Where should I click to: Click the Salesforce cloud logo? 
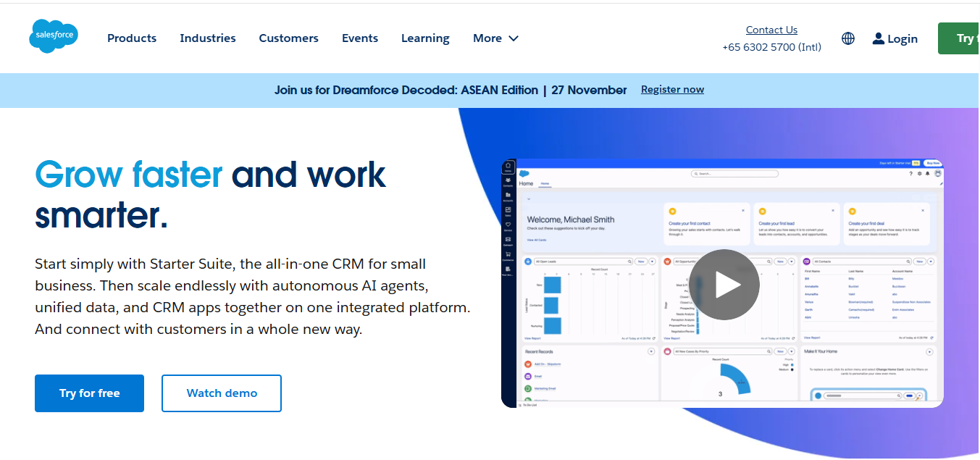click(x=53, y=35)
